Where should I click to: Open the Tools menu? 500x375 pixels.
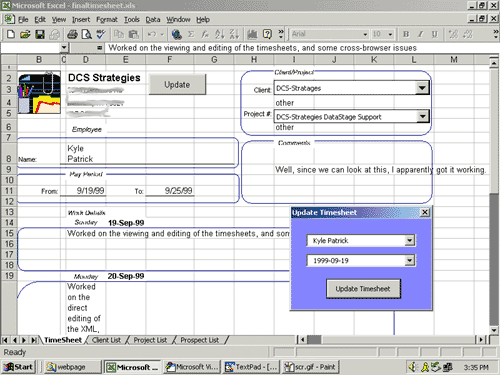pyautogui.click(x=132, y=20)
